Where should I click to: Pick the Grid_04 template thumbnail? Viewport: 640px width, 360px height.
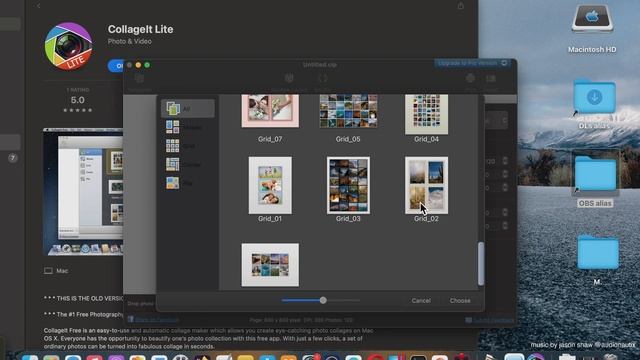(x=426, y=114)
